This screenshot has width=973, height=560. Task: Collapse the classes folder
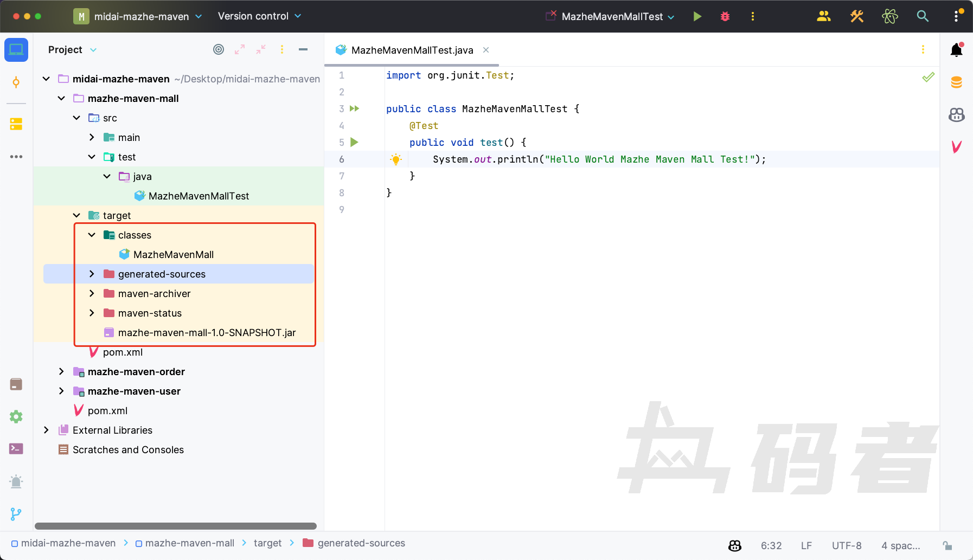pos(92,235)
